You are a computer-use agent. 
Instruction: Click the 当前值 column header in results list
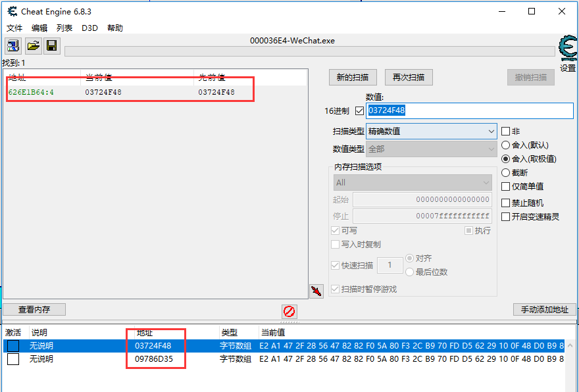(137, 78)
